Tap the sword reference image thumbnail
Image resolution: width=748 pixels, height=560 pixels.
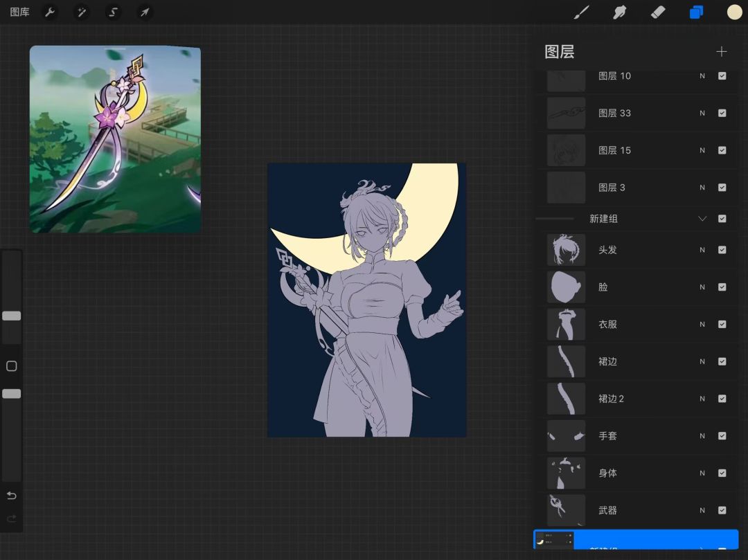[x=115, y=139]
